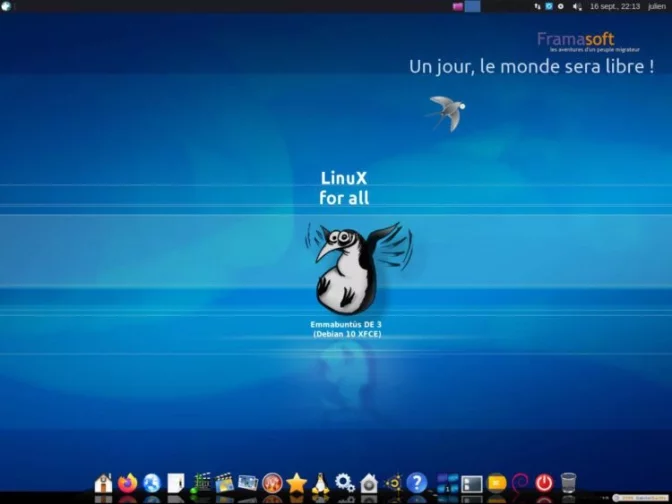Open the trash can in the dock
This screenshot has height=504, width=672.
point(568,484)
